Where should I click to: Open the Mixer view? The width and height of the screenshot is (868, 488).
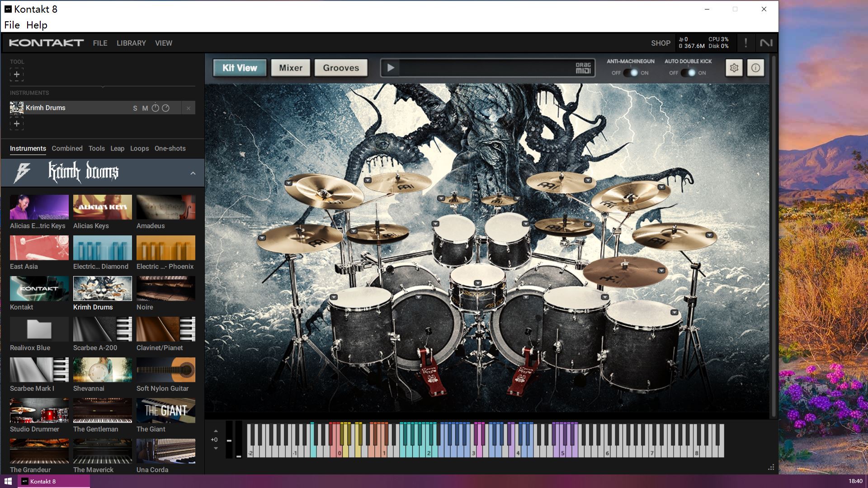pyautogui.click(x=290, y=68)
